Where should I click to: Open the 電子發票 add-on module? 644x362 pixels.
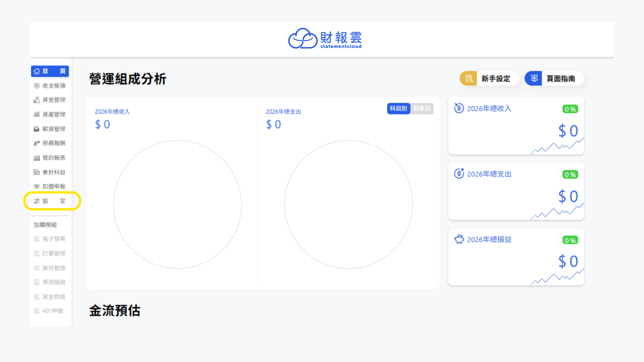[50, 239]
